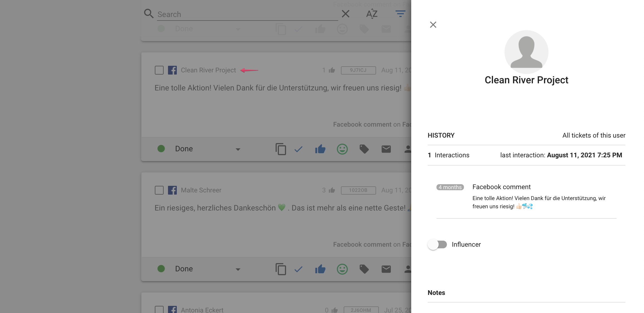Screen dimensions: 644x313
Task: Click the ticket ID 9J7ICJ
Action: pyautogui.click(x=358, y=70)
